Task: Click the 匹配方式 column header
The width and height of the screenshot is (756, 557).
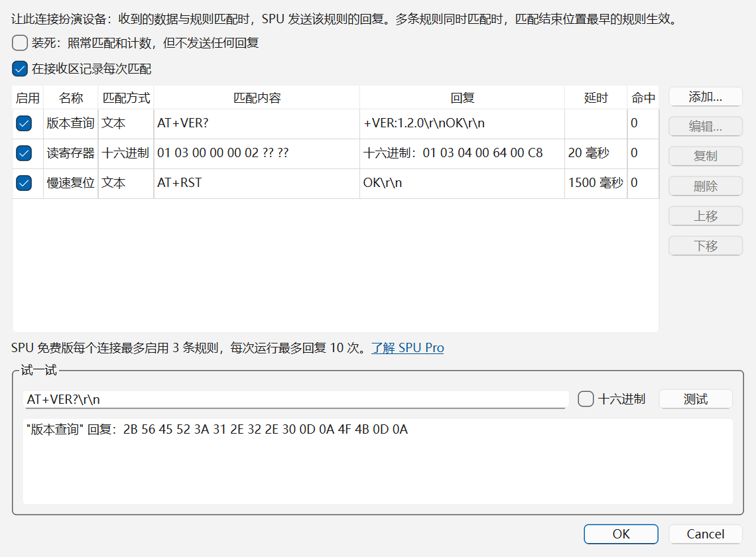Action: 126,98
